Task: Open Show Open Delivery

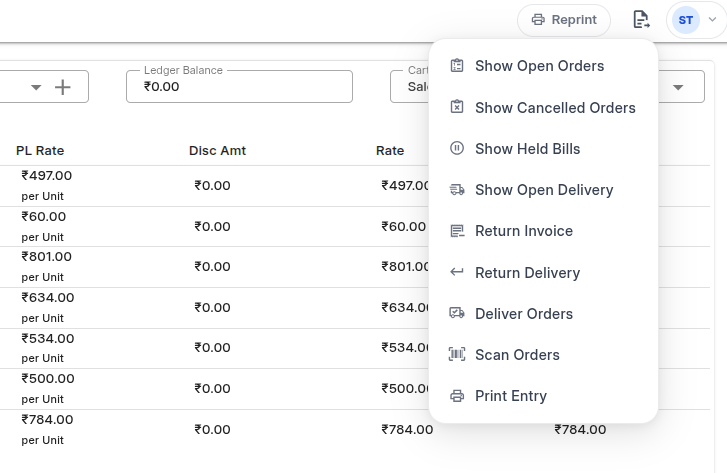Action: click(x=543, y=190)
